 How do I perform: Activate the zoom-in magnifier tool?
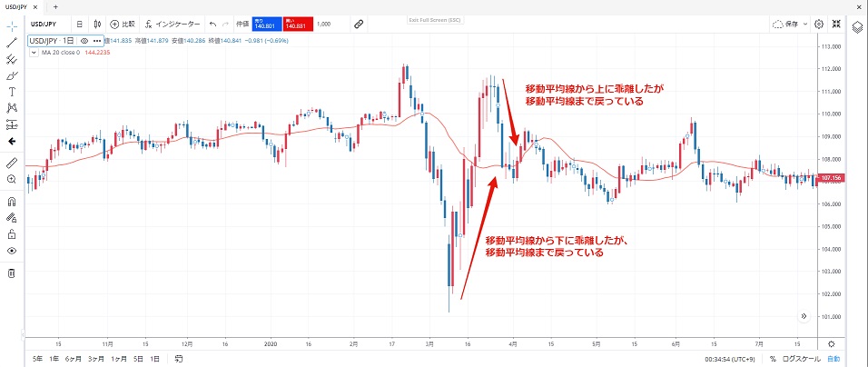coord(12,180)
